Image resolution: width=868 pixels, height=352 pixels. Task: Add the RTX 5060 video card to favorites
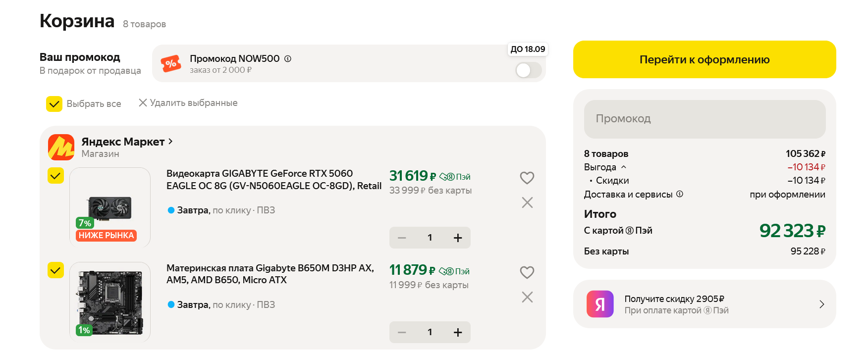527,178
